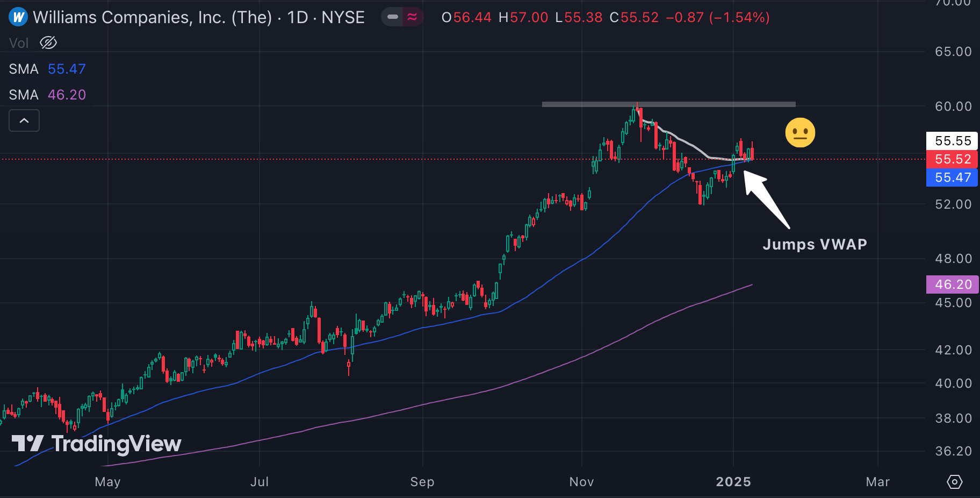Image resolution: width=980 pixels, height=498 pixels.
Task: Open chart settings hexagon icon
Action: point(955,482)
